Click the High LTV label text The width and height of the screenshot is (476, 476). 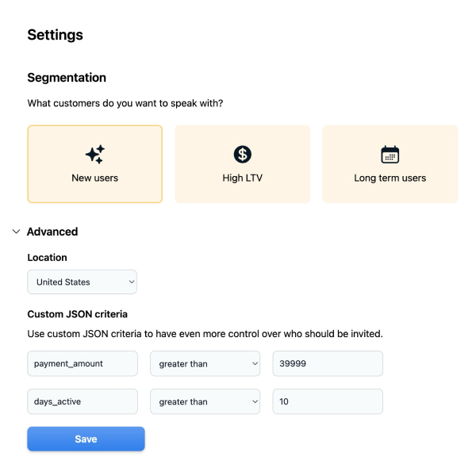tap(242, 178)
